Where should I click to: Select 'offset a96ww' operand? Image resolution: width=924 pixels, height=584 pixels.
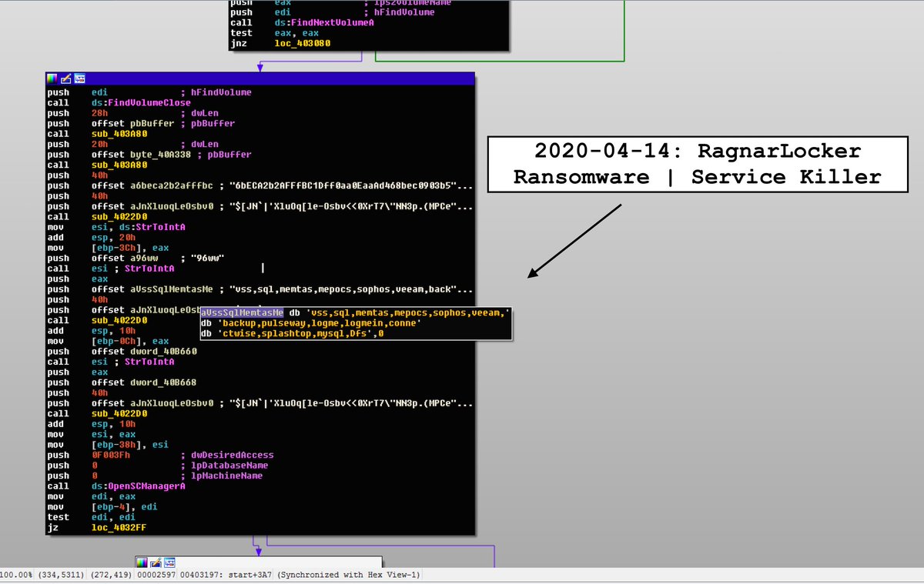pyautogui.click(x=125, y=258)
